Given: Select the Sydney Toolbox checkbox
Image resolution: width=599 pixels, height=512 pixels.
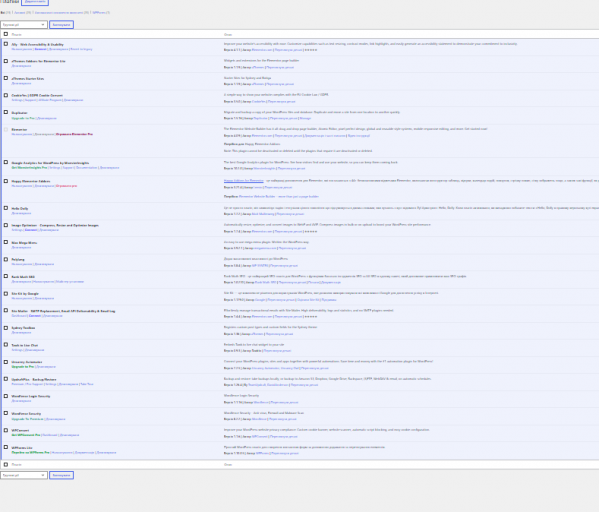Looking at the screenshot, I should (x=6, y=327).
